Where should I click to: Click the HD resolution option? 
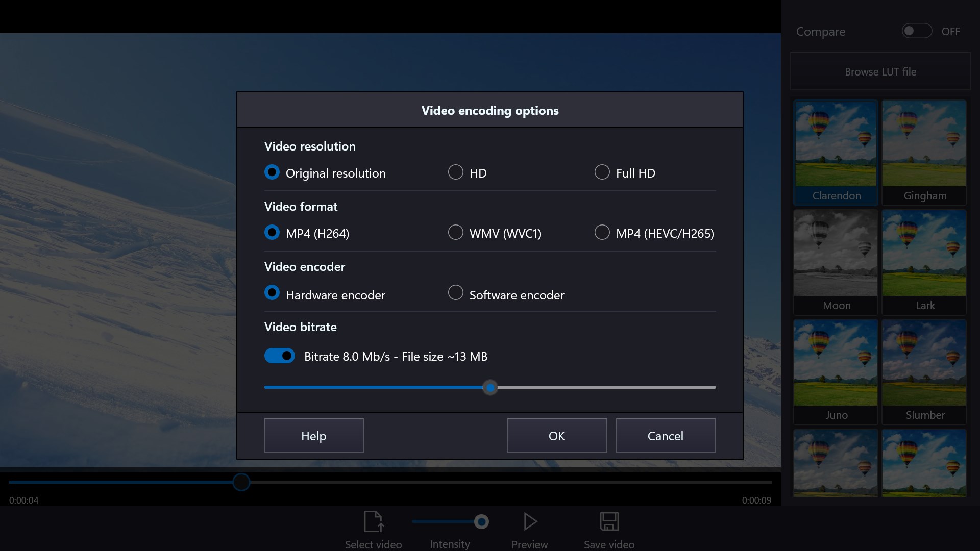click(455, 172)
